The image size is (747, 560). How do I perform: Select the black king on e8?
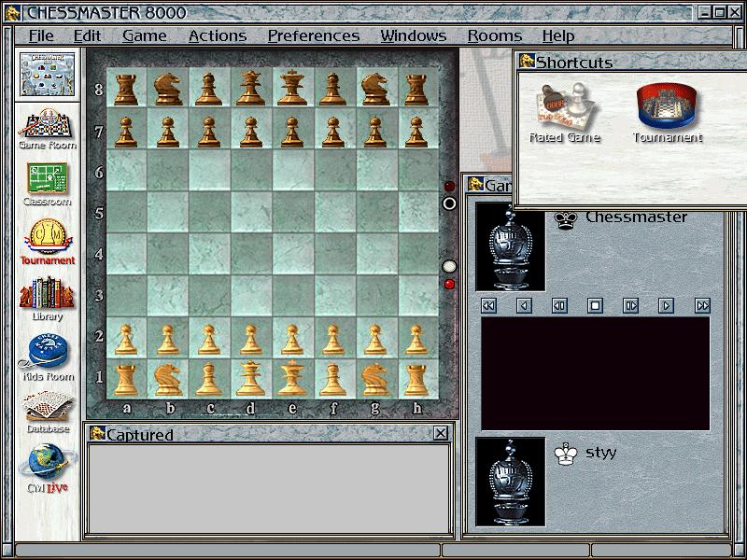(x=292, y=88)
